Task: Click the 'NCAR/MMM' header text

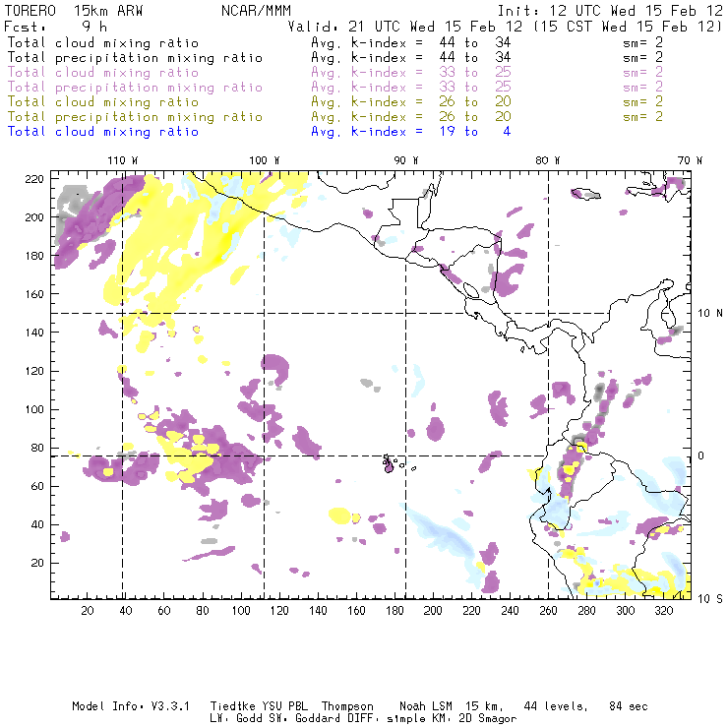Action: (x=256, y=11)
